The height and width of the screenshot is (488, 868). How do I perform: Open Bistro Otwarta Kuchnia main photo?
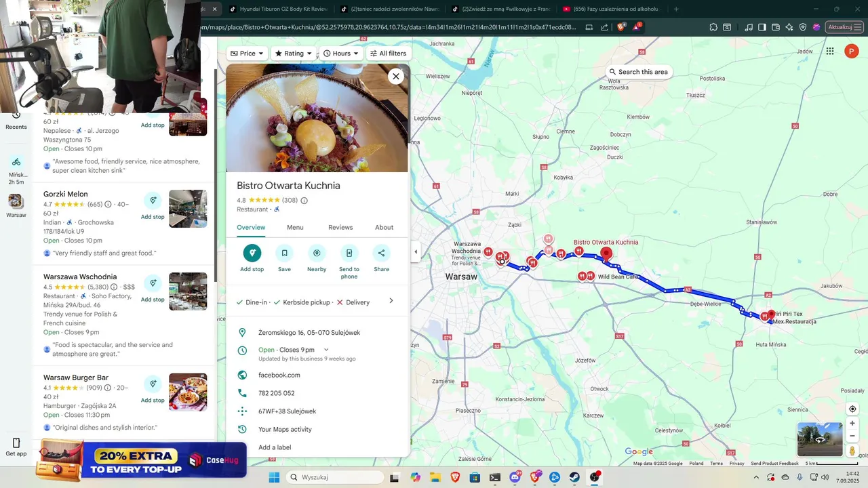(x=317, y=119)
